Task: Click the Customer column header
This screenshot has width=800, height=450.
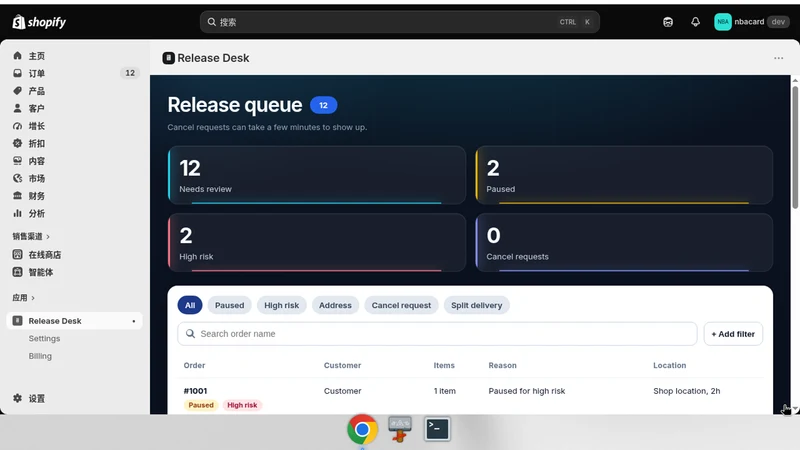Action: 342,365
